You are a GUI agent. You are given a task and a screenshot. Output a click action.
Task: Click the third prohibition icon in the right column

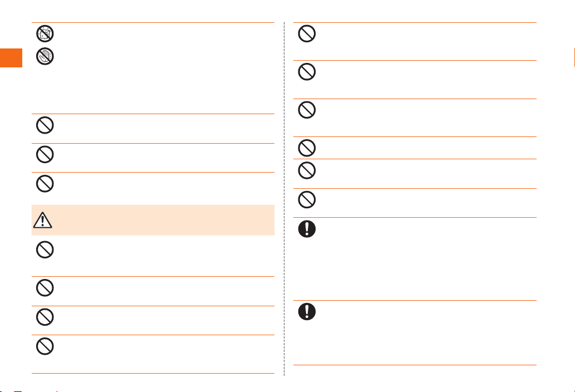click(x=307, y=110)
